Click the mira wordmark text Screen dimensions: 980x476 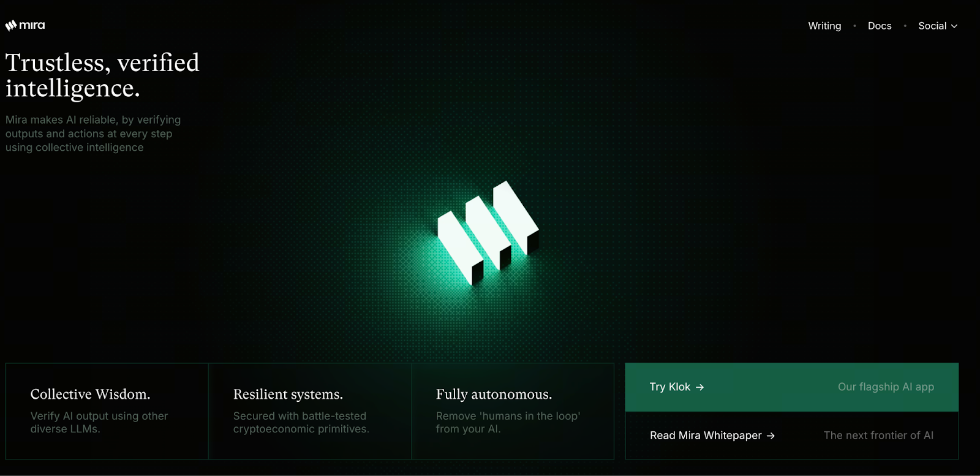(32, 26)
